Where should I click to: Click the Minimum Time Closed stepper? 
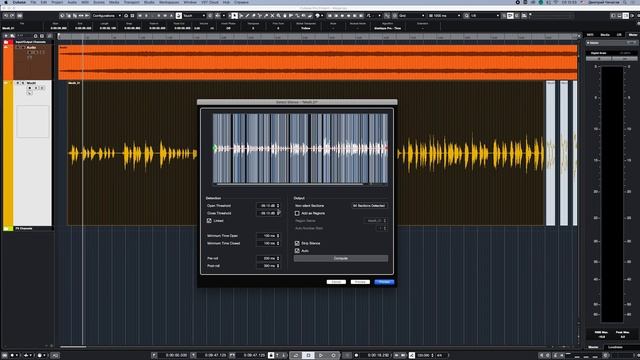278,243
